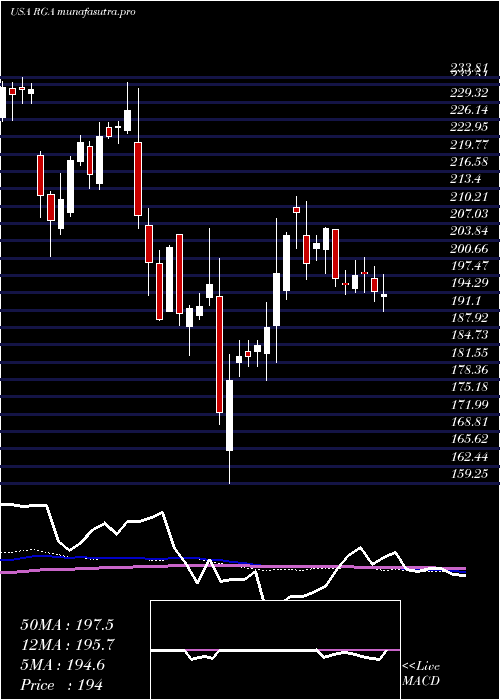
Task: Click the 12MA : 195.7 readout
Action: coord(67,645)
